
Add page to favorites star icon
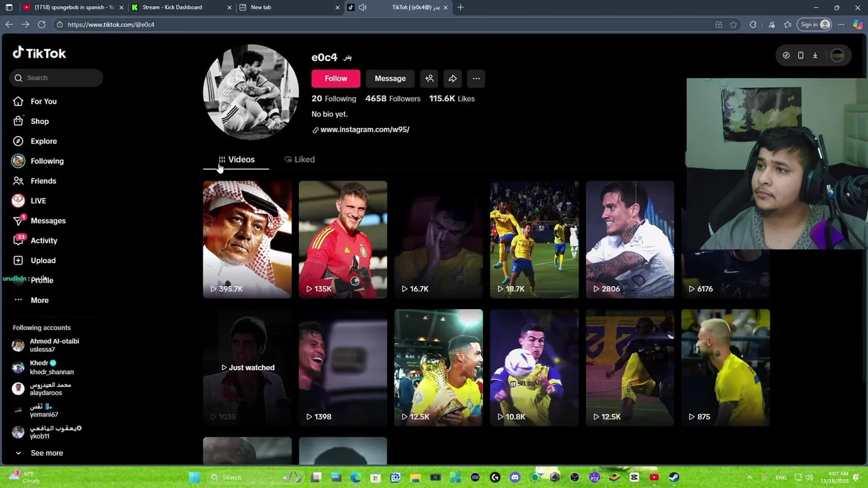coord(733,24)
